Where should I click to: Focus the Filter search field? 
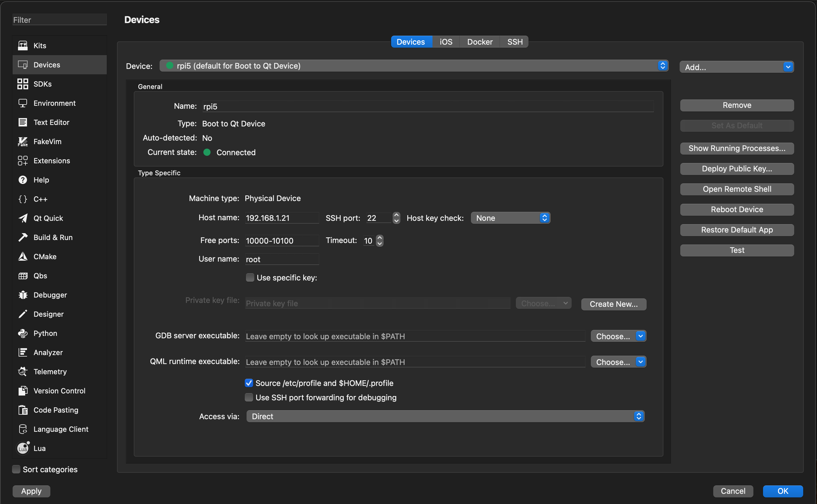59,20
